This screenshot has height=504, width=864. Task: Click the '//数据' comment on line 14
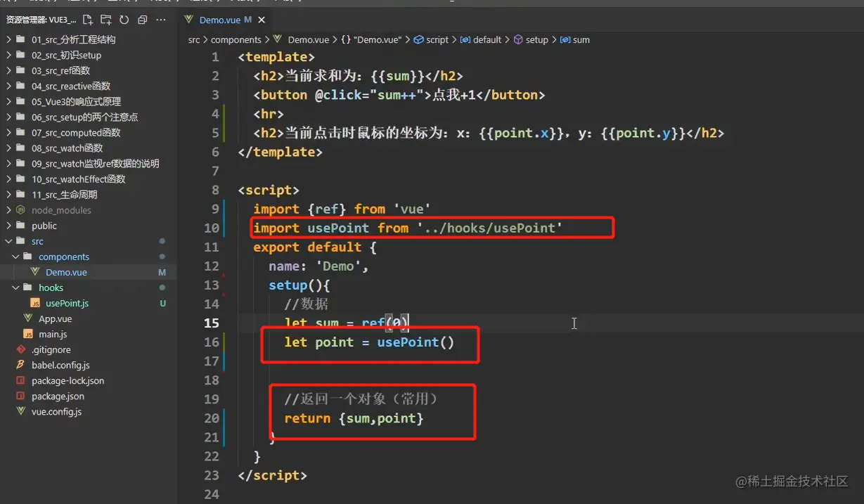pyautogui.click(x=307, y=304)
